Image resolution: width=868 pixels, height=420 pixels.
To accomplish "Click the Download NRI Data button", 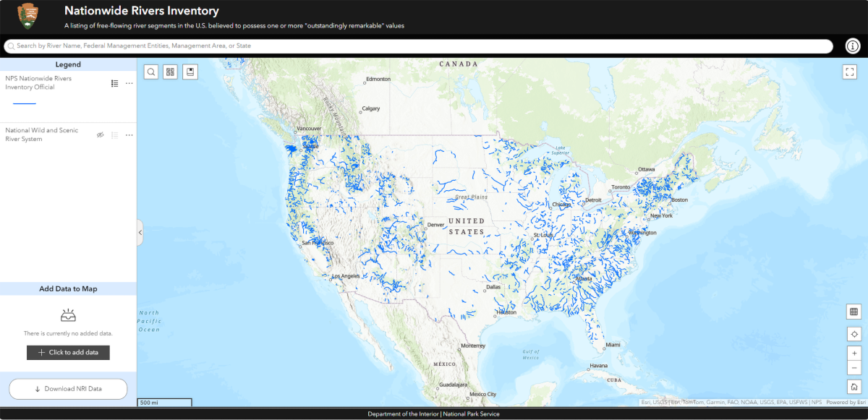I will click(68, 389).
